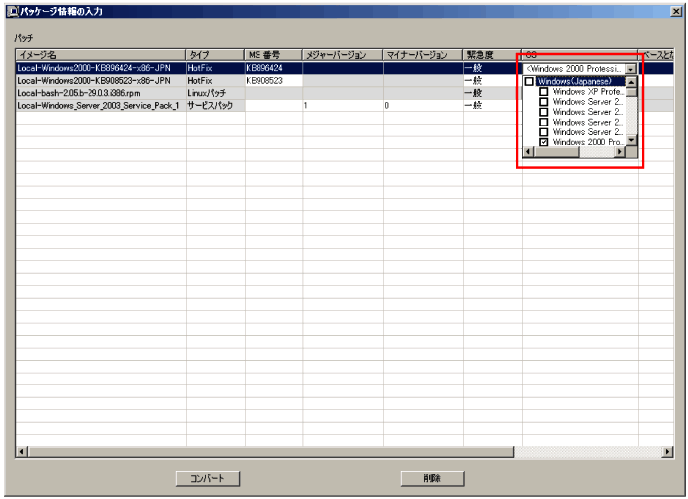This screenshot has width=688, height=499.
Task: Click the minor version cell in the KB908523 row
Action: [x=423, y=81]
